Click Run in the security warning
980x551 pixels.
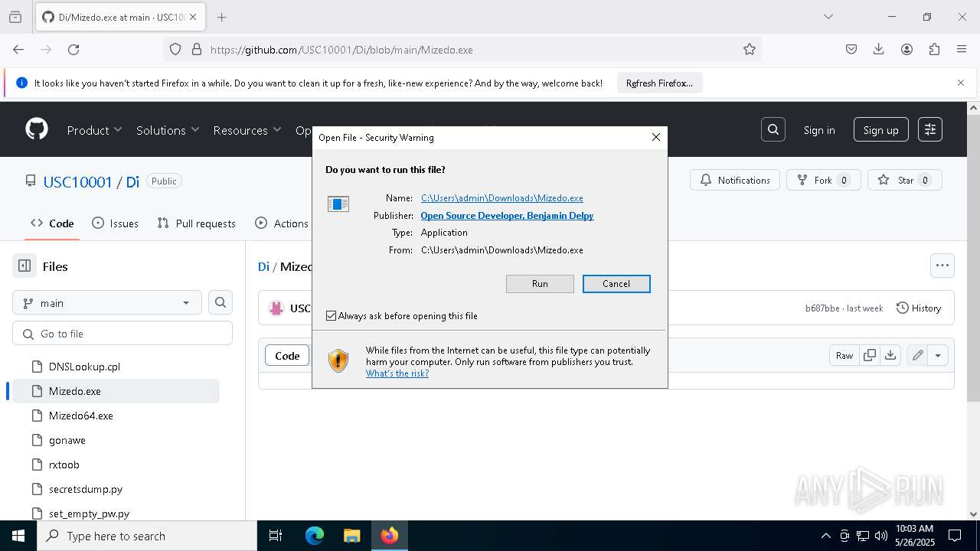(540, 284)
